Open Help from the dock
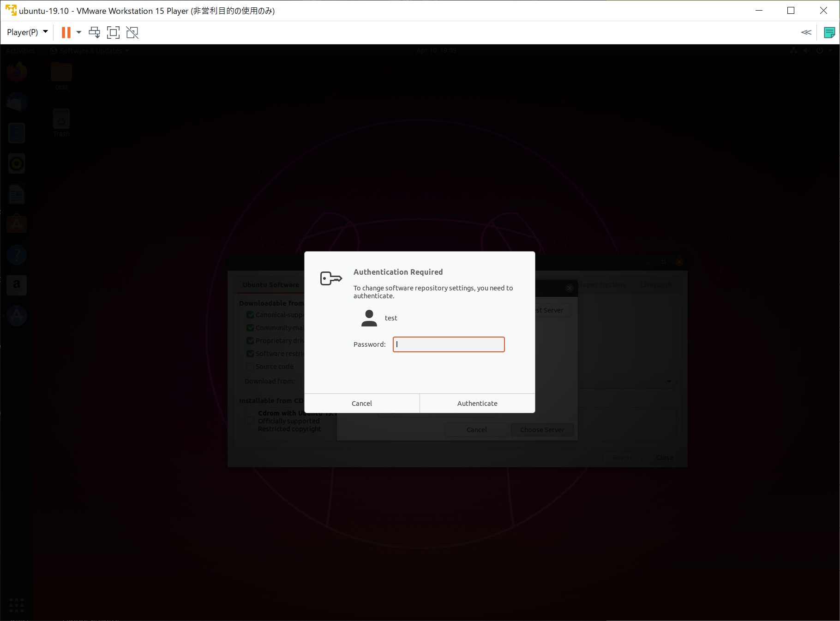Screen dimensions: 840x621 pyautogui.click(x=17, y=255)
